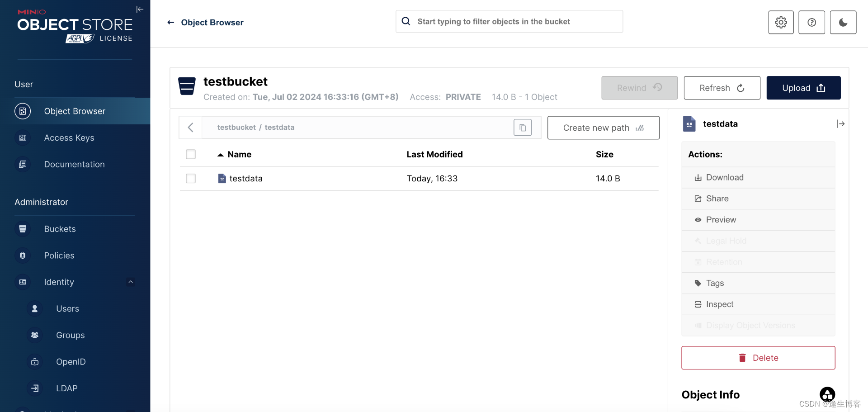Download the testdata object

coord(758,178)
